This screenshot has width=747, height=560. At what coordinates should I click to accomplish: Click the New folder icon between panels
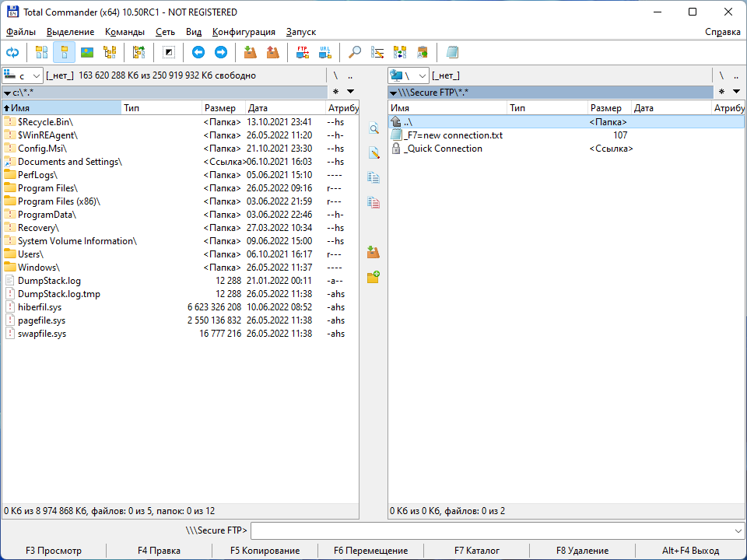point(374,276)
